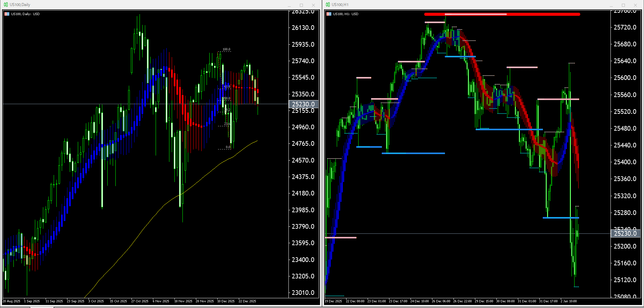Click the 25720.0 price label on H1 scale
The image size is (644, 308).
[625, 27]
